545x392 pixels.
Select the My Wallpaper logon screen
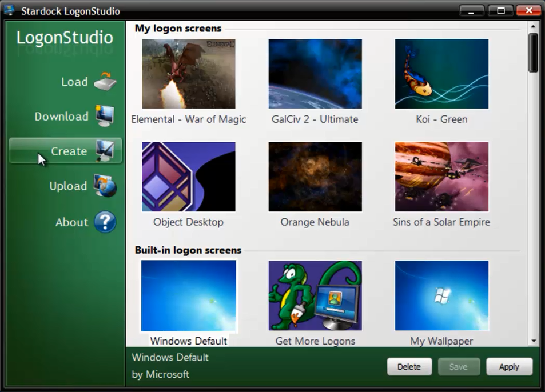coord(441,295)
